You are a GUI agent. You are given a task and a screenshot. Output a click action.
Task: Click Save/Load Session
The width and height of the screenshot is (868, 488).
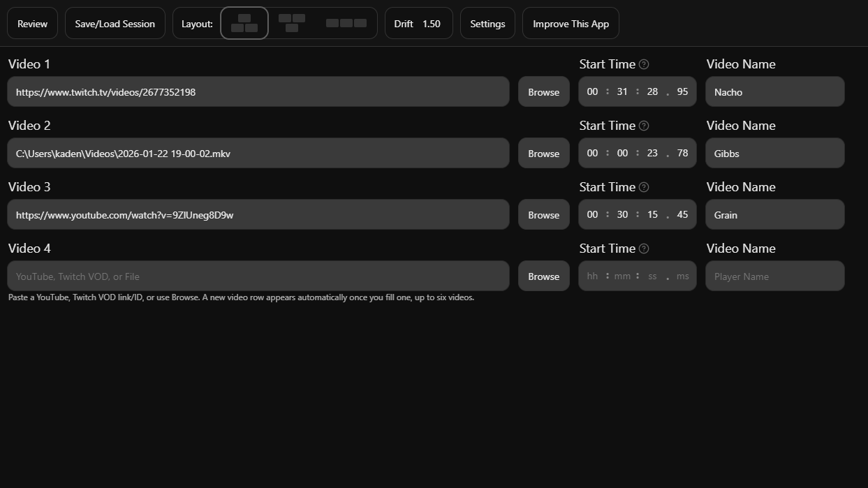tap(115, 22)
